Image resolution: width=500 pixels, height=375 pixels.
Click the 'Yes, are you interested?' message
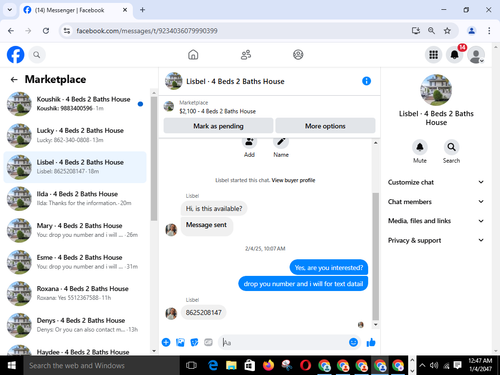tap(329, 268)
